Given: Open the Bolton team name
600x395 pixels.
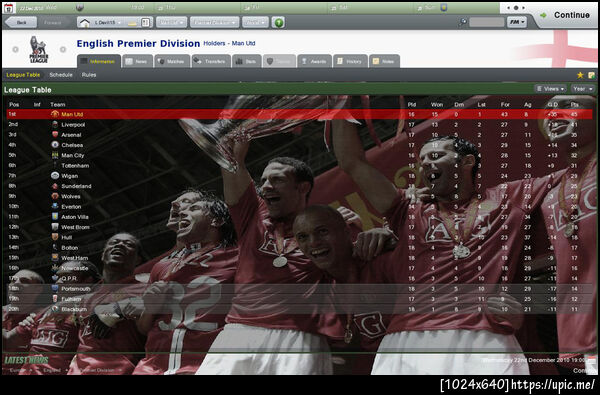Looking at the screenshot, I should click(70, 248).
